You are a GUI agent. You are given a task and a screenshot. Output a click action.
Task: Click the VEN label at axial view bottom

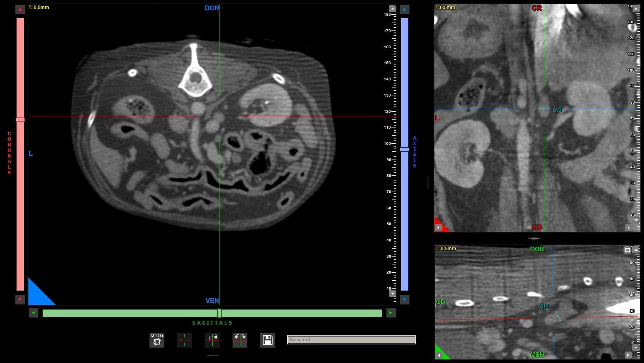[212, 300]
